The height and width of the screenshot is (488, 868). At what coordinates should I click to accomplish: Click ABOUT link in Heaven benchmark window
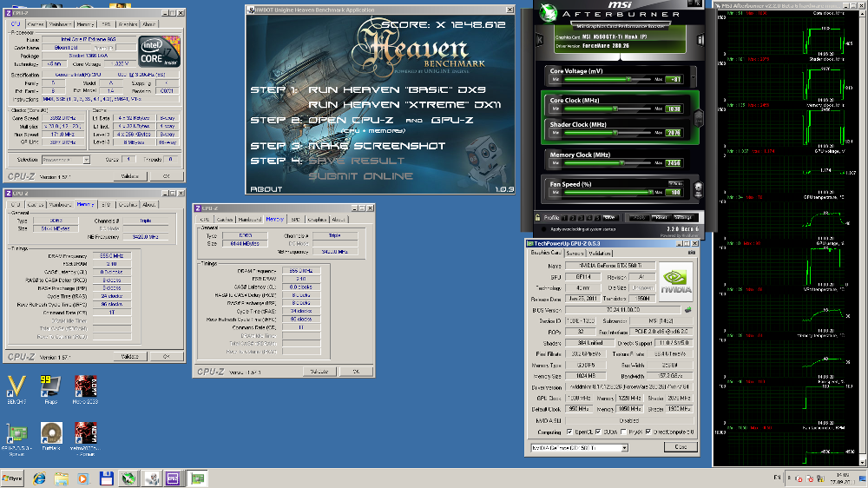[266, 189]
